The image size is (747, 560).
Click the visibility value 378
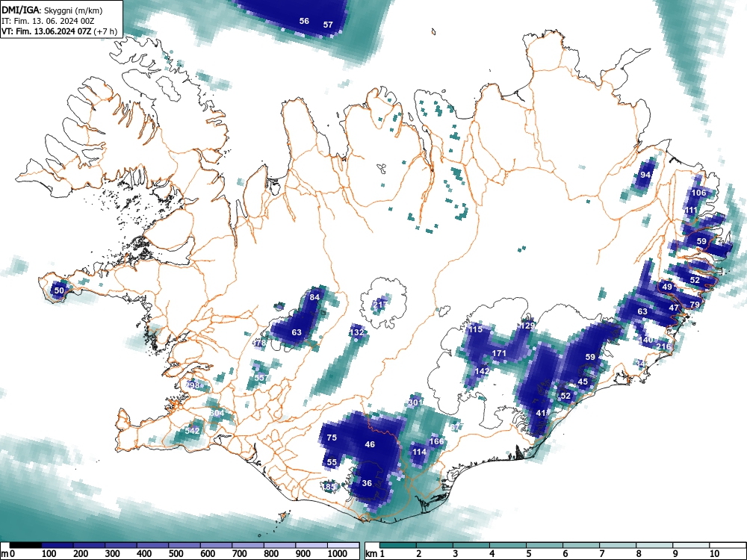click(x=260, y=343)
